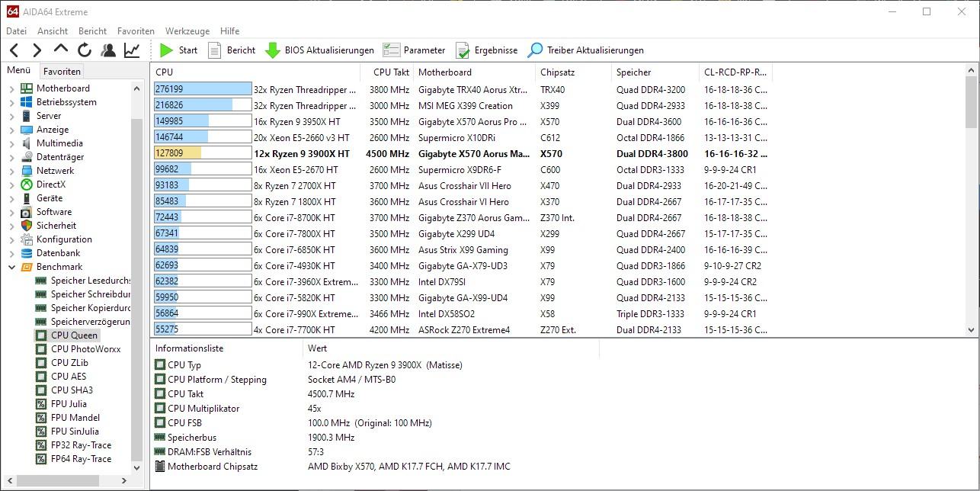The image size is (980, 491).
Task: Select the FPU SinJulia benchmark
Action: click(68, 432)
